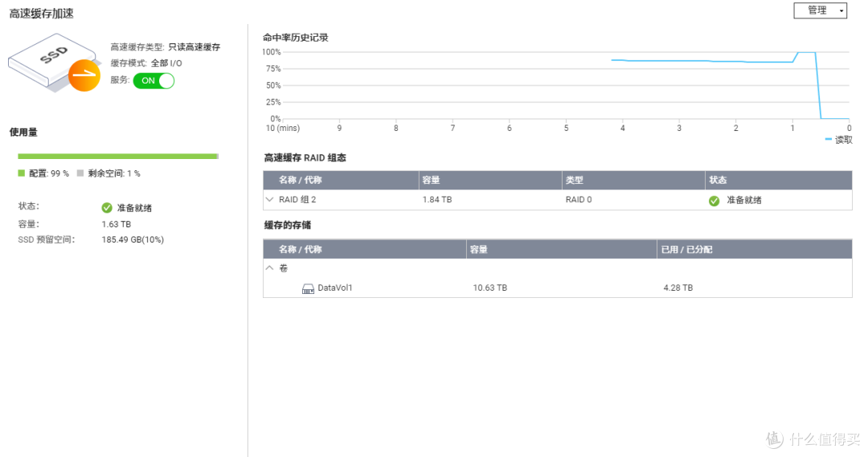Image resolution: width=868 pixels, height=457 pixels.
Task: Click the 读取 legend in hit-rate chart
Action: [x=838, y=140]
